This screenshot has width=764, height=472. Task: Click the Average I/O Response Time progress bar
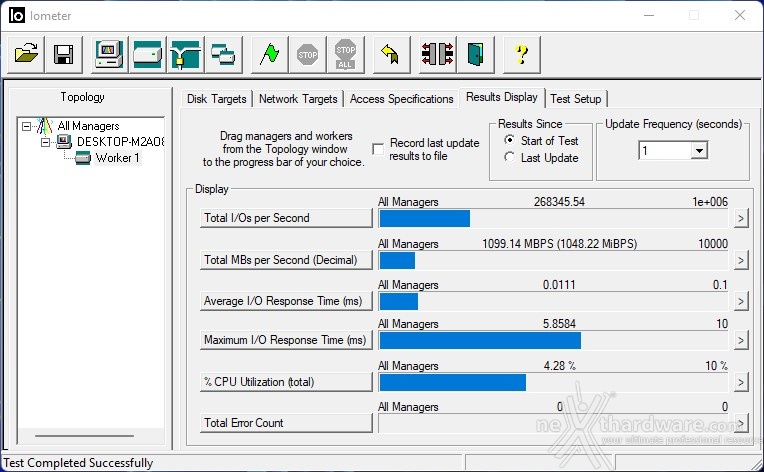pyautogui.click(x=553, y=302)
